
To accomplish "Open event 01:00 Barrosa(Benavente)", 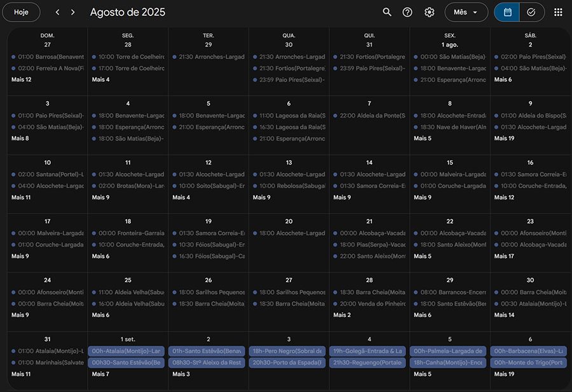I will coord(48,57).
